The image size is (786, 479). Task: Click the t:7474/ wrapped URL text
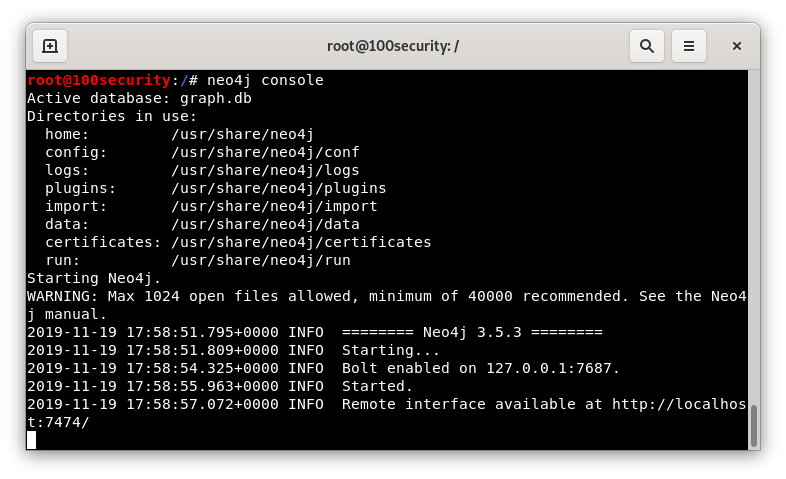[x=58, y=422]
